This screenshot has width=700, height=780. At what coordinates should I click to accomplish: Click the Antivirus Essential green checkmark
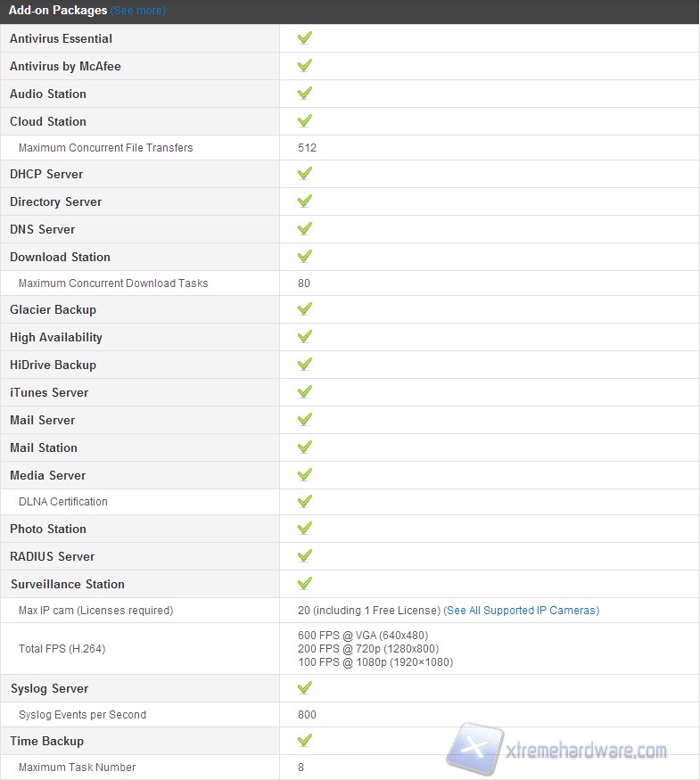click(x=305, y=38)
